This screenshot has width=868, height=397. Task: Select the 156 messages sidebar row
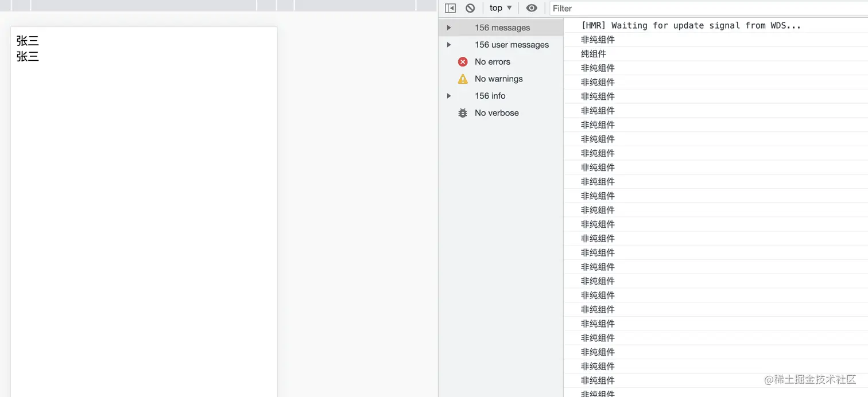(501, 28)
